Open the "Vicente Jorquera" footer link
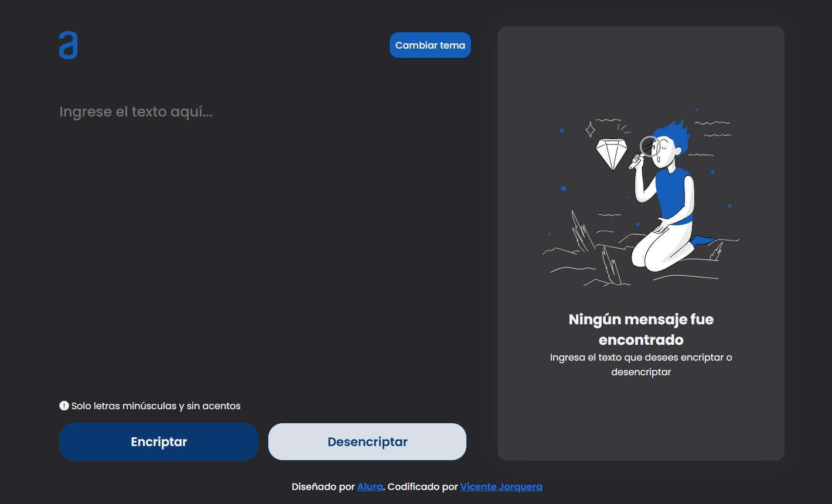 click(501, 486)
